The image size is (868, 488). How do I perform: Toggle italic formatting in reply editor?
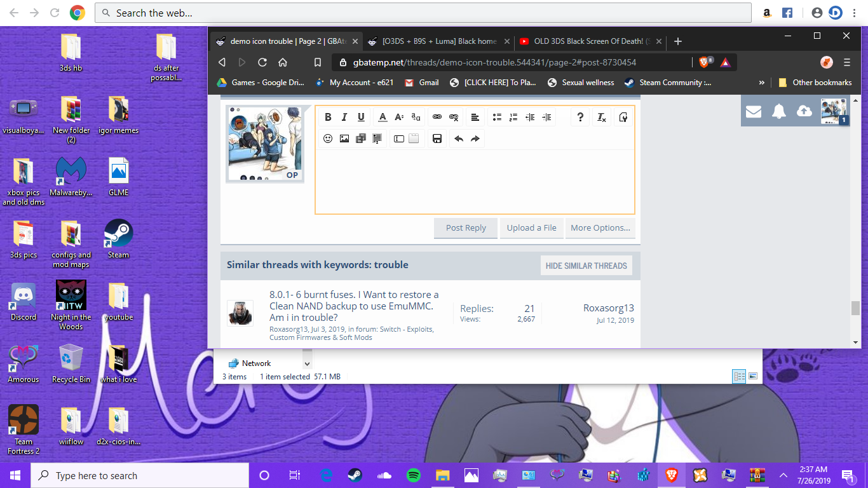point(344,117)
